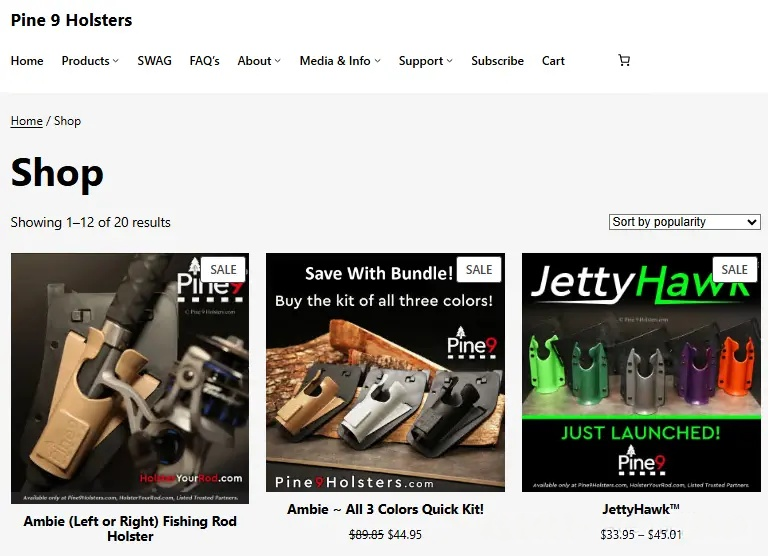
Task: Click the Home breadcrumb link
Action: tap(26, 121)
